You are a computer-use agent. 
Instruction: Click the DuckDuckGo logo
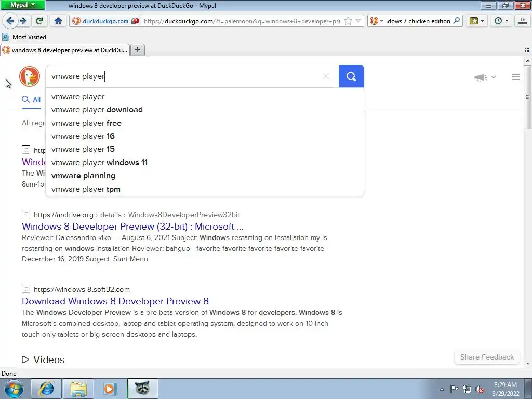(30, 76)
